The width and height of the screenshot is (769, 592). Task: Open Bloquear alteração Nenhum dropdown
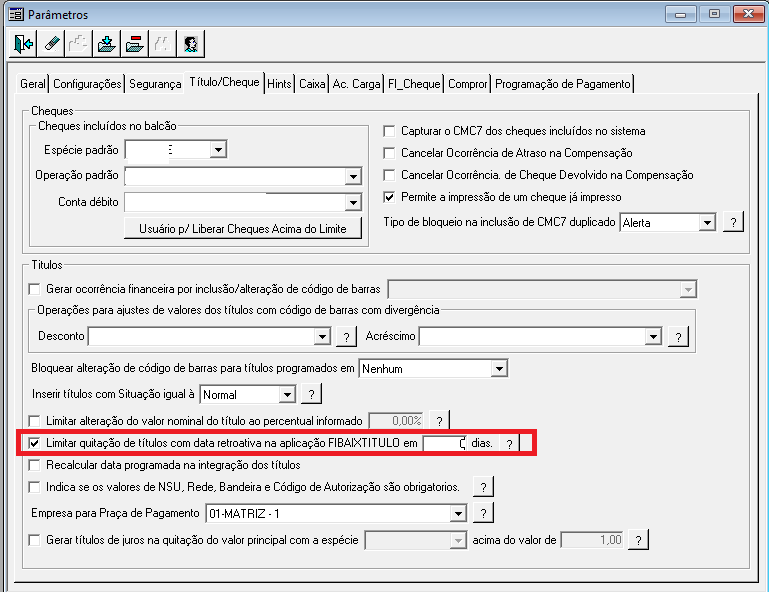tap(499, 368)
